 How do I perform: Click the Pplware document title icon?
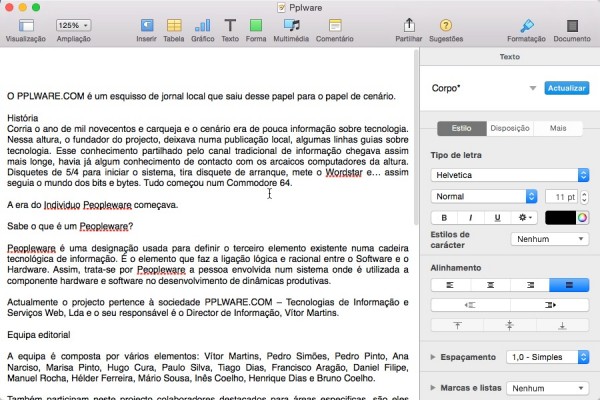tap(282, 8)
